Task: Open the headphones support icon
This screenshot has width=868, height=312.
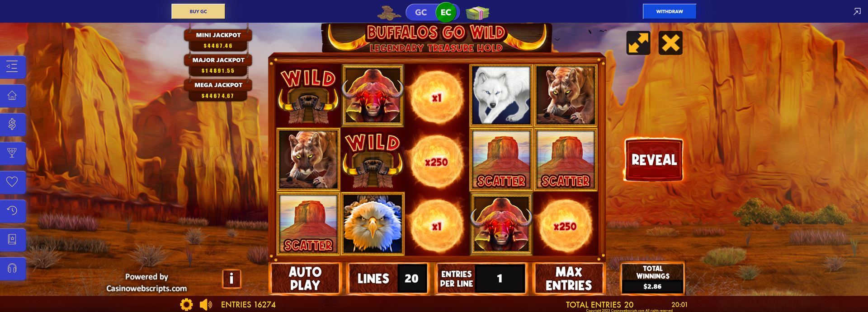Action: [x=12, y=269]
